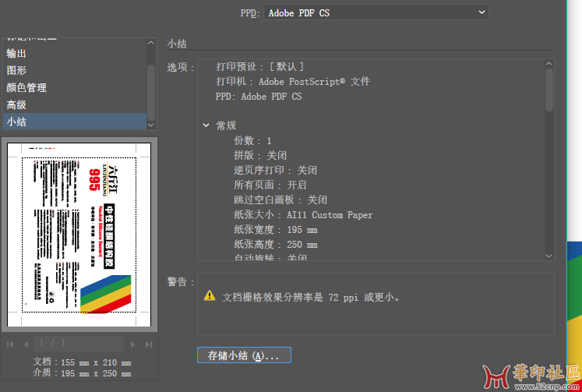This screenshot has height=392, width=582.
Task: Click the summary options scrollbar thumb
Action: coord(549,90)
